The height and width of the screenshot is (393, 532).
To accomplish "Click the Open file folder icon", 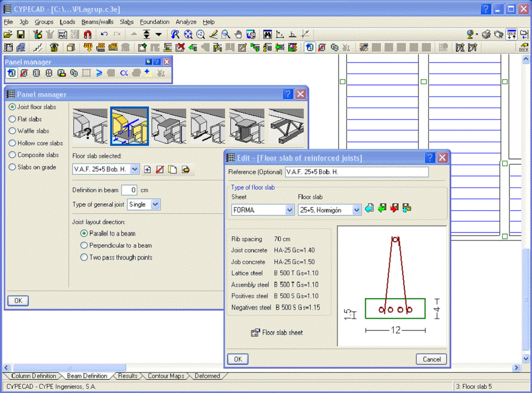I will point(8,34).
